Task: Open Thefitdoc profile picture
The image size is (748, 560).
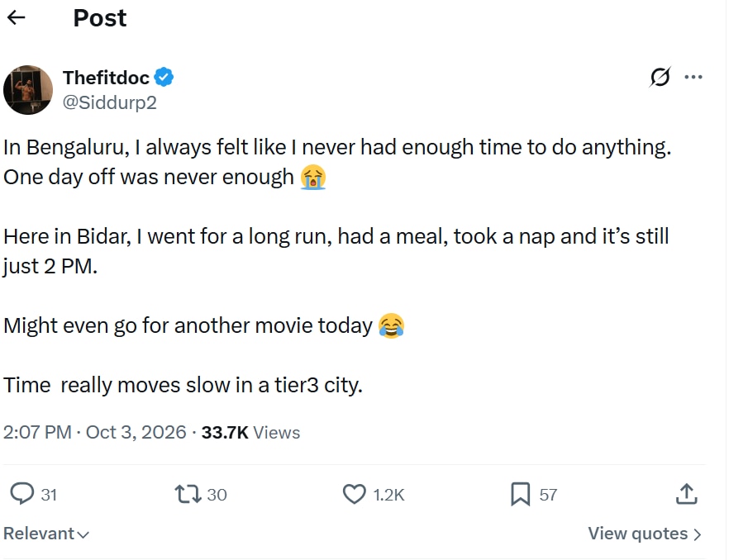Action: (x=28, y=90)
